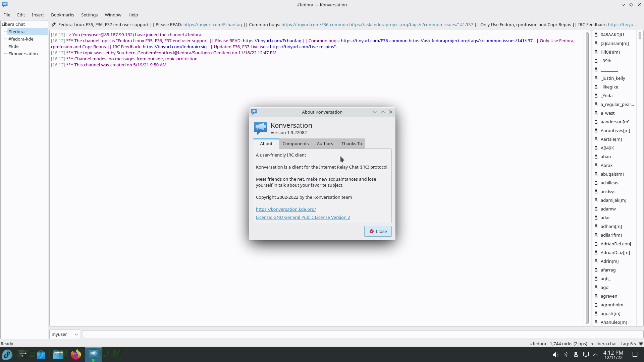Select the #konversation channel in sidebar
The width and height of the screenshot is (644, 362).
[x=23, y=54]
